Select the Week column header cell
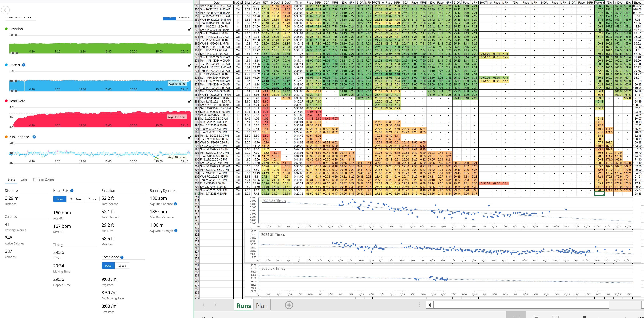The height and width of the screenshot is (318, 644). click(x=256, y=2)
